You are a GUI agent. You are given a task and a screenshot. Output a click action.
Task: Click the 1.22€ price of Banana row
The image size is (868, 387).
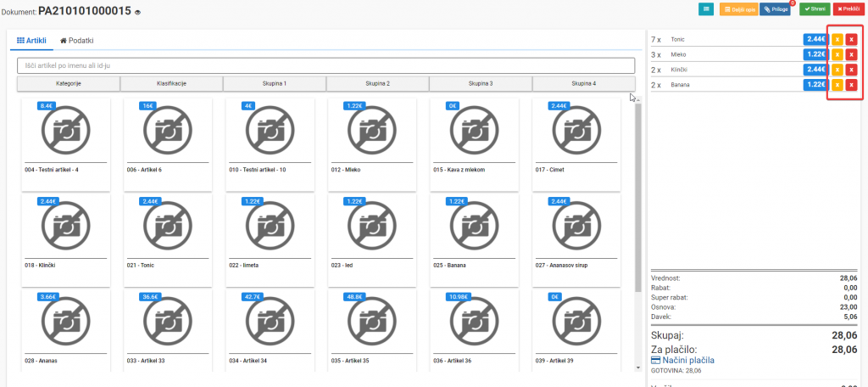(x=816, y=84)
